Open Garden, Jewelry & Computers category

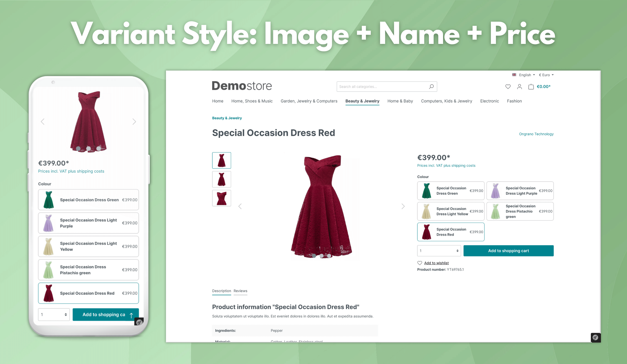(x=309, y=101)
